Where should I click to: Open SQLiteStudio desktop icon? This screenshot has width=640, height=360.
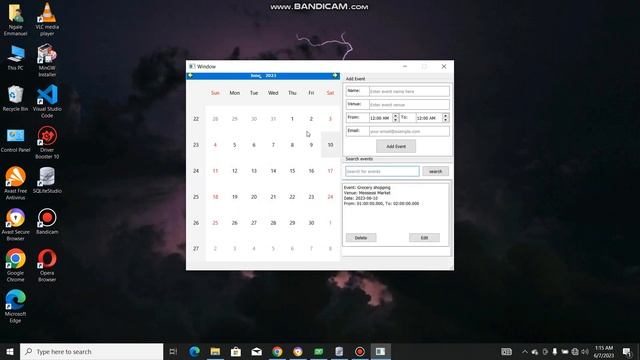pyautogui.click(x=47, y=180)
